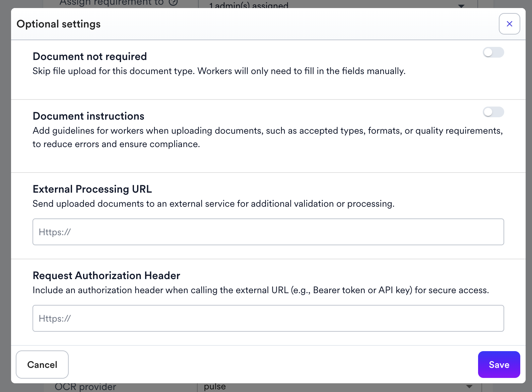Click the Optional settings title

59,24
